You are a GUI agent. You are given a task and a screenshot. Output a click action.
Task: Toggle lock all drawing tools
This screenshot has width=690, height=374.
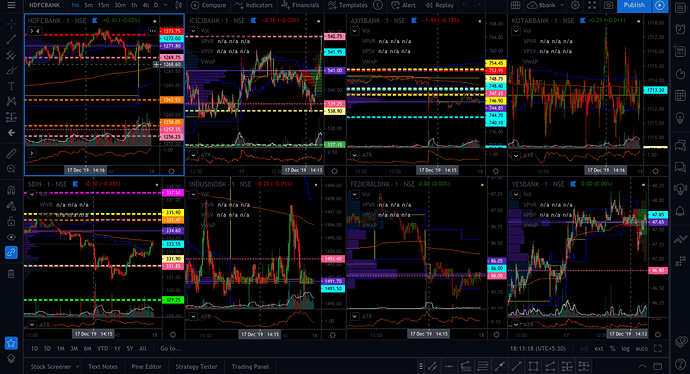[x=11, y=221]
